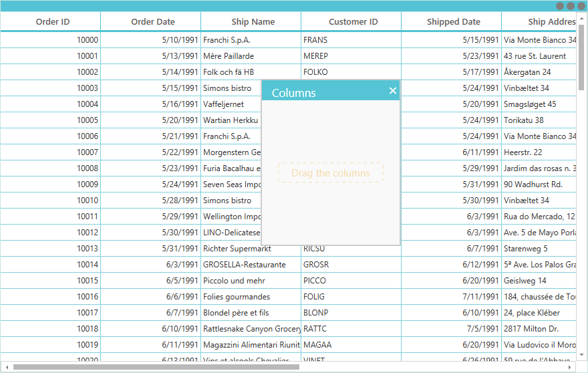
Task: Sort by the Shipped Date header
Action: (x=453, y=21)
